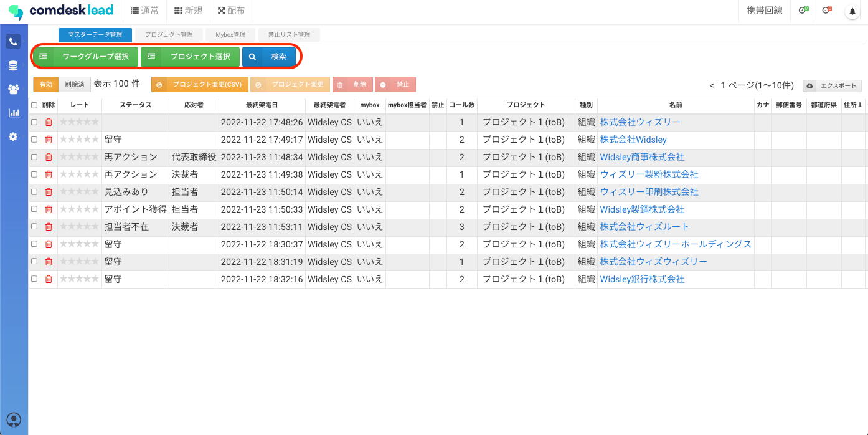Click the 見込みあり status cell
This screenshot has height=435, width=868.
[136, 192]
